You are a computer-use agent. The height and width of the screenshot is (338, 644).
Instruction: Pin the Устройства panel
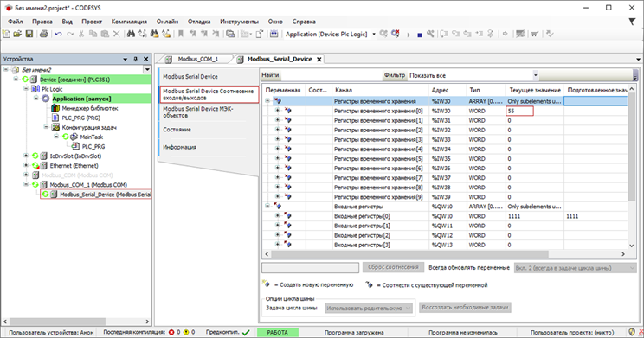pos(136,59)
